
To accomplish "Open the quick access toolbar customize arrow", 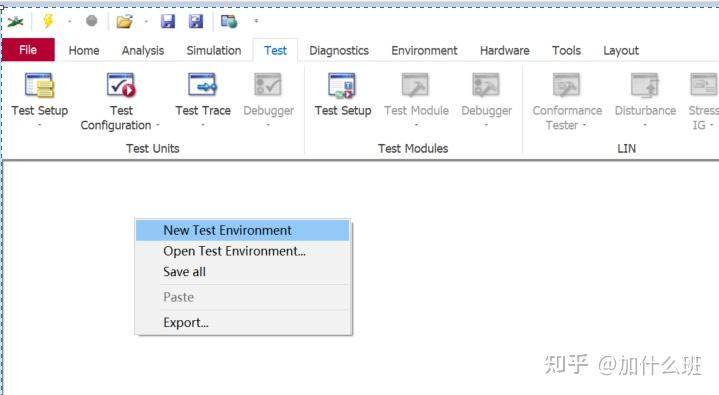I will pyautogui.click(x=256, y=21).
